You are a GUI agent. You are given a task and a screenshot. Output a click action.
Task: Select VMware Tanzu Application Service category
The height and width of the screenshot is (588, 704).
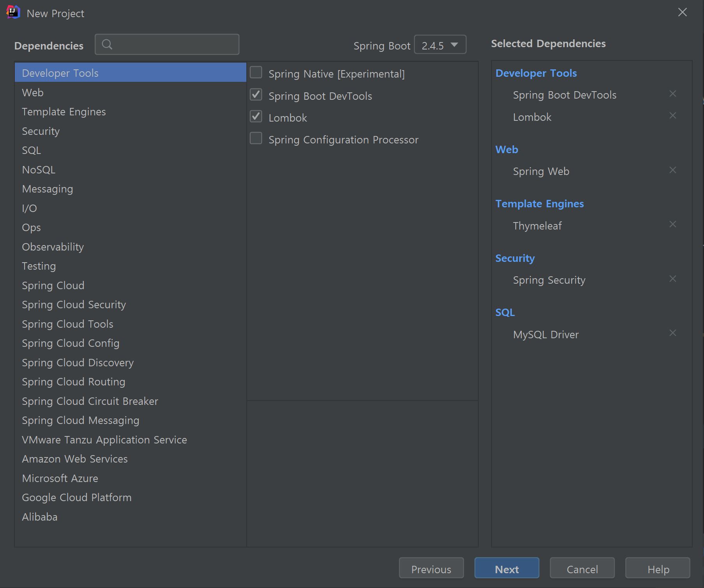point(130,440)
